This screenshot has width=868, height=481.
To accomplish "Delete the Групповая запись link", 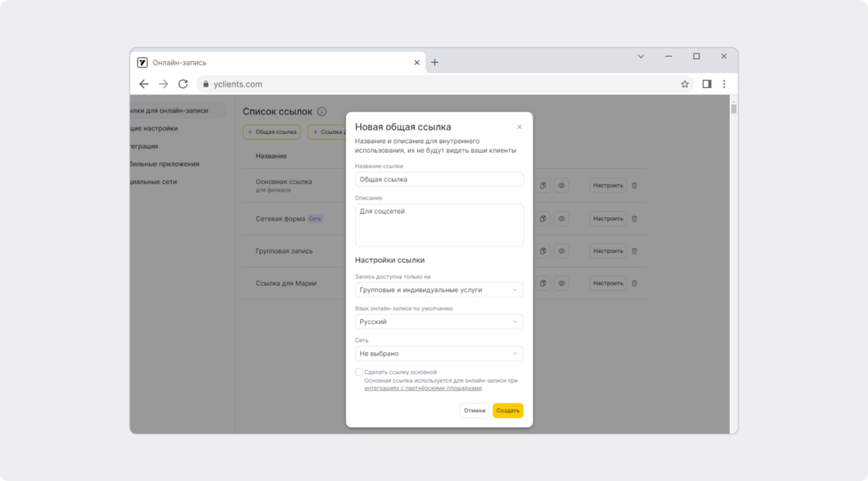I will [x=634, y=251].
